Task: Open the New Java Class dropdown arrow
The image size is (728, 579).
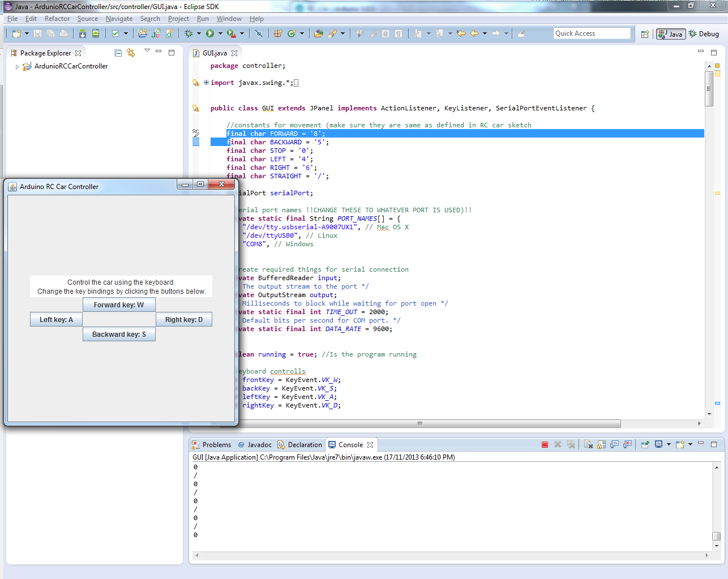Action: click(302, 34)
